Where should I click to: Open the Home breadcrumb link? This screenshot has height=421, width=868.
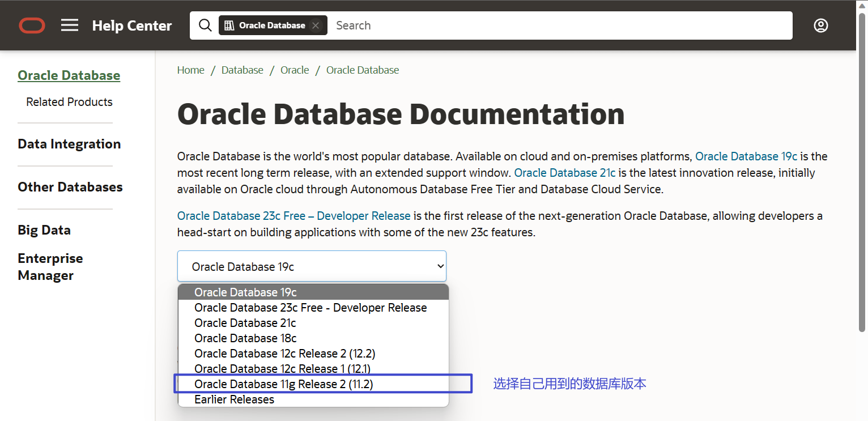click(191, 70)
